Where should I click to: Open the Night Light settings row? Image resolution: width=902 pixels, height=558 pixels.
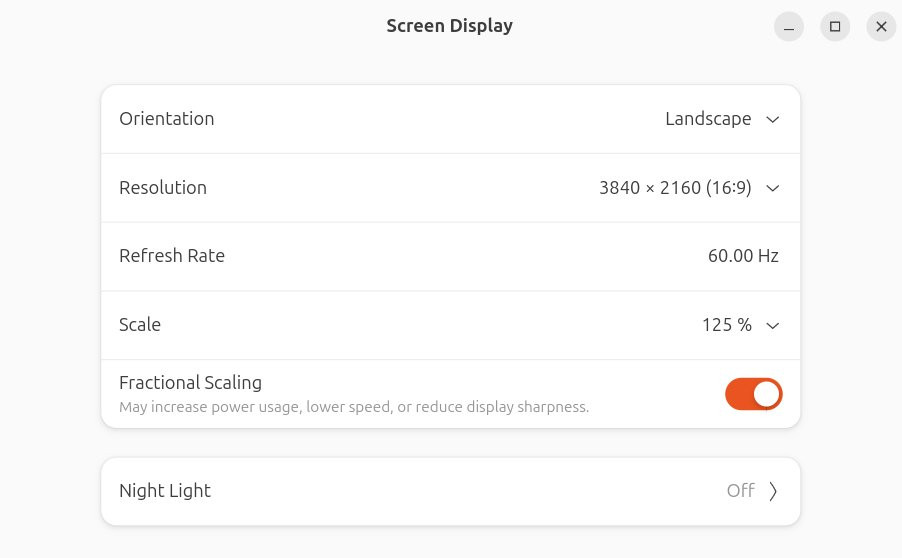click(x=450, y=491)
